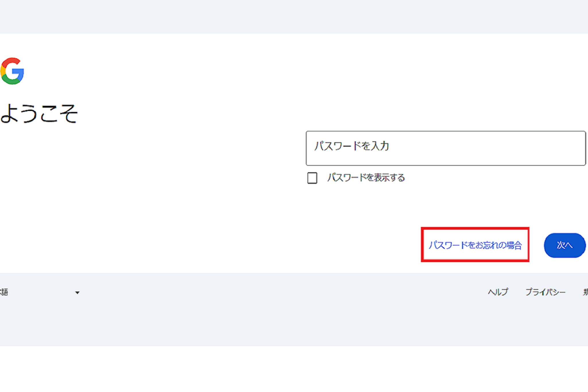Image resolution: width=588 pixels, height=392 pixels.
Task: Click the ようこそ welcome heading
Action: pyautogui.click(x=39, y=113)
